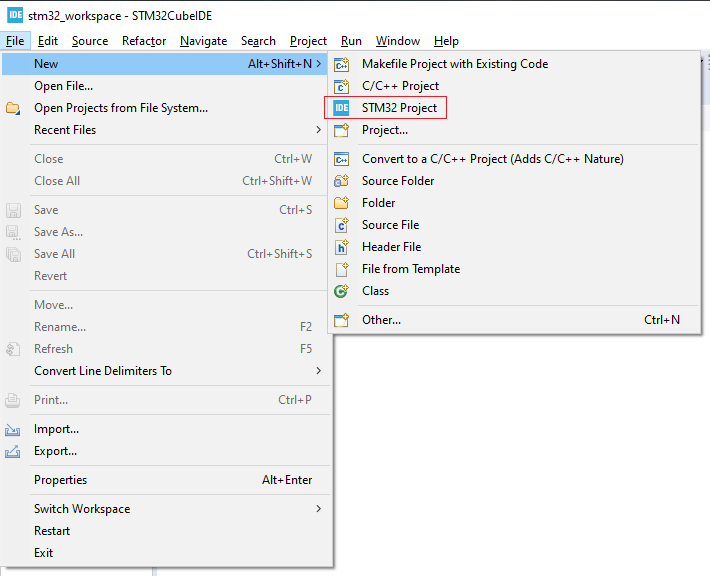
Task: Click the Convert to C/C++ Project icon
Action: point(341,159)
